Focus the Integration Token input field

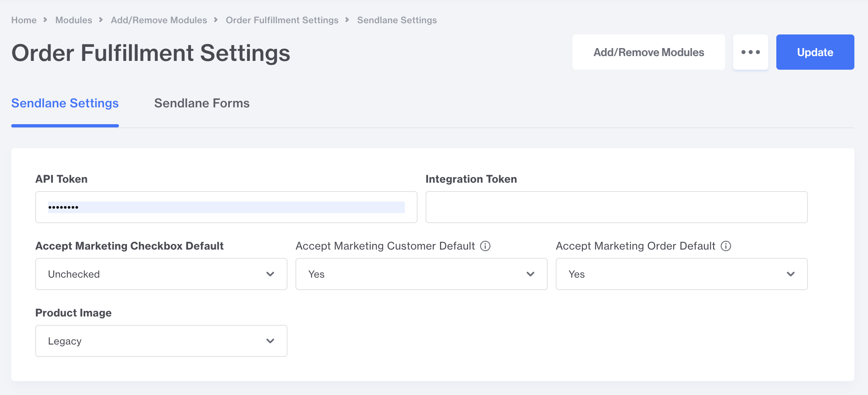click(x=617, y=207)
